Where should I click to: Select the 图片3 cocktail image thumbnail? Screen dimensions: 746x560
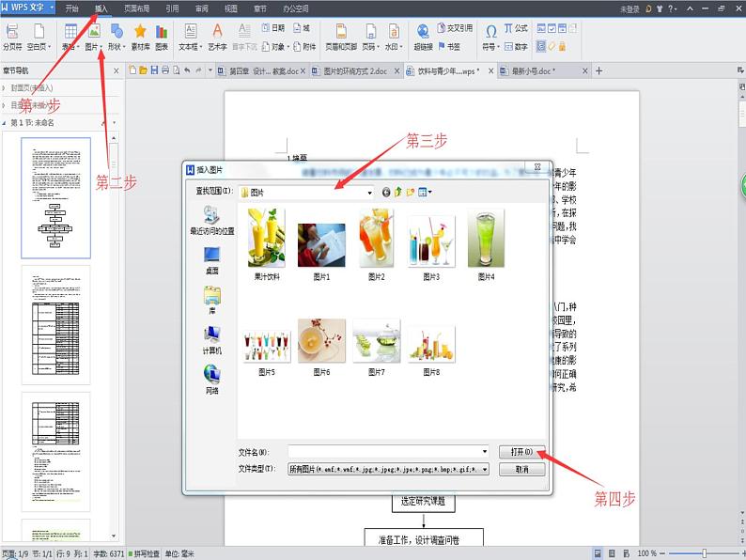(431, 241)
